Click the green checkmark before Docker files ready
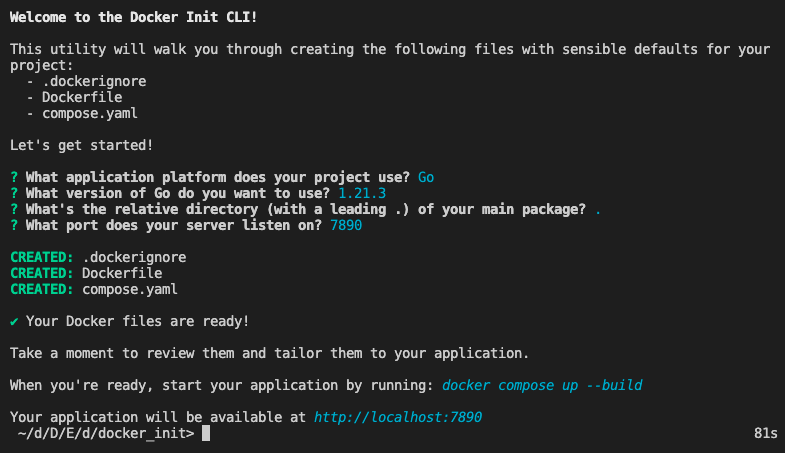The width and height of the screenshot is (785, 453). pyautogui.click(x=14, y=321)
